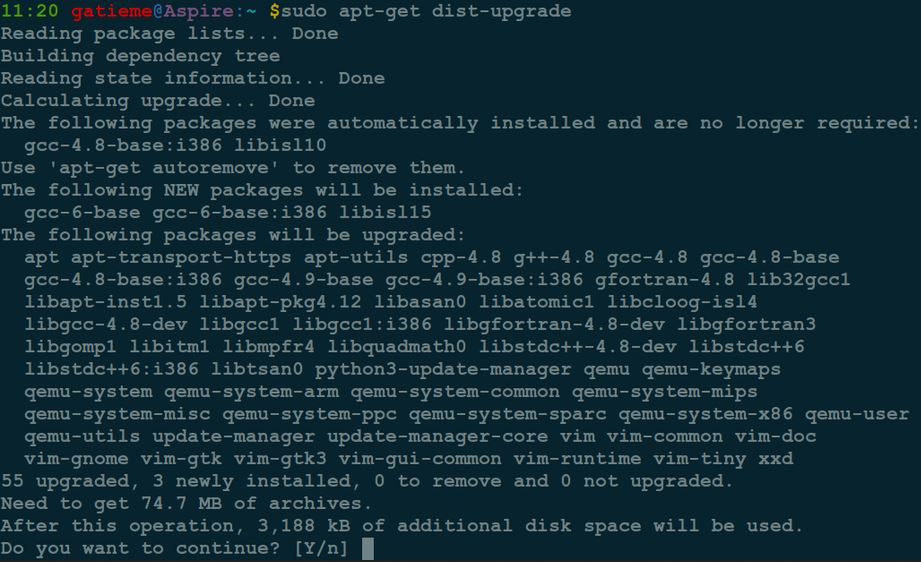921x562 pixels.
Task: Click the 'Aspire' hostname in the prompt
Action: pyautogui.click(x=199, y=11)
